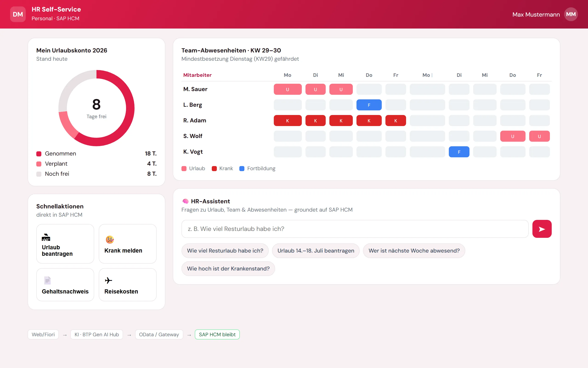Viewport: 588px width, 368px height.
Task: Click the Urlaub legend swatch in team table
Action: [x=184, y=168]
